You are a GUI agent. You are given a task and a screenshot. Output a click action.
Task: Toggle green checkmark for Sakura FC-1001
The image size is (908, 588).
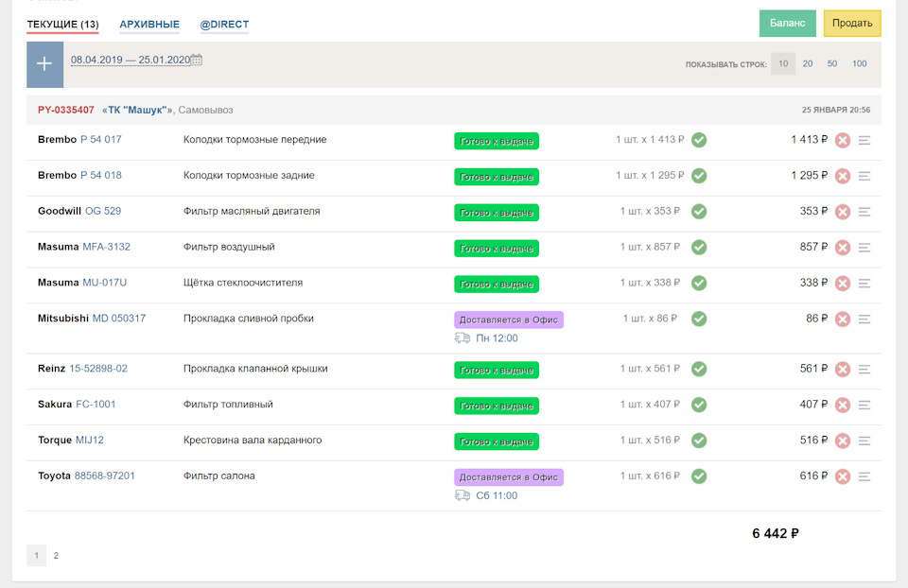tap(699, 405)
